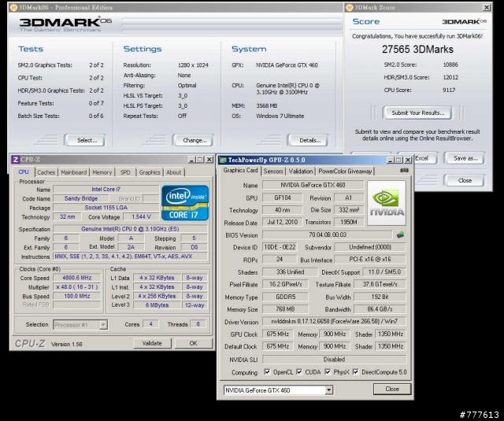
Task: Open Processor #1 selection dropdown
Action: pyautogui.click(x=103, y=325)
